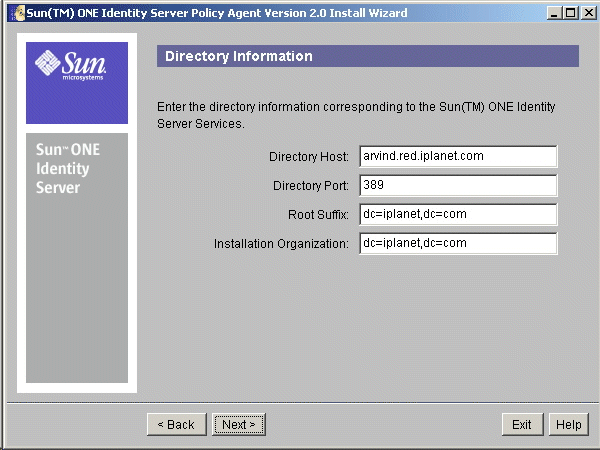Open Help for this wizard page

[x=569, y=424]
